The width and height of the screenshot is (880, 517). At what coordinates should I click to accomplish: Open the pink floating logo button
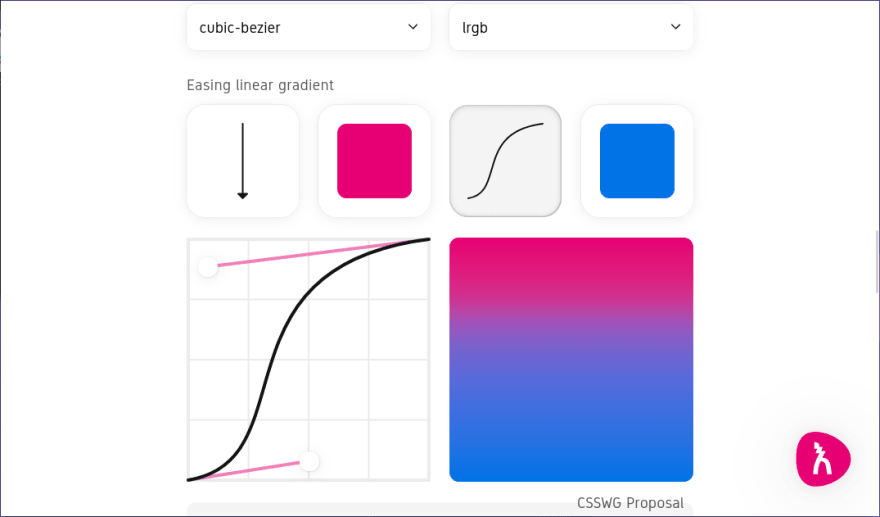pyautogui.click(x=823, y=459)
